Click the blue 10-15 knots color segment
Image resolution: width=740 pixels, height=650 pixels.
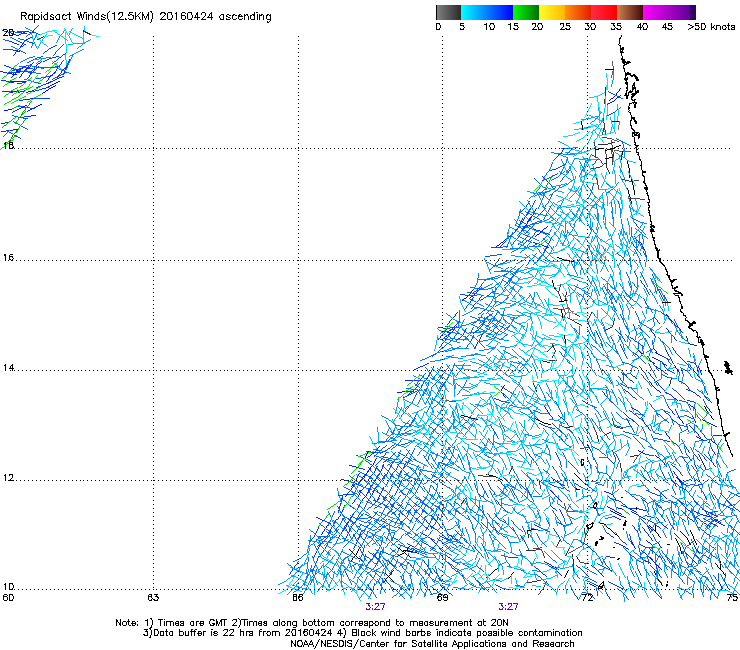pyautogui.click(x=500, y=12)
